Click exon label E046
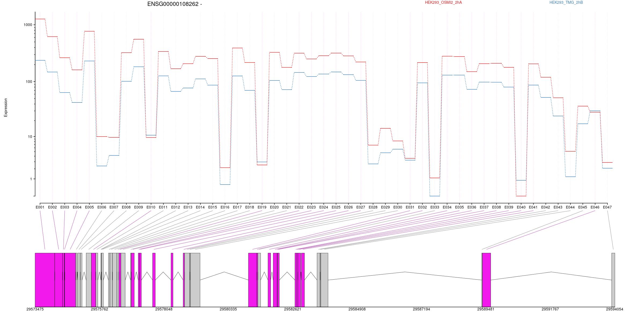This screenshot has width=644, height=322. point(595,207)
